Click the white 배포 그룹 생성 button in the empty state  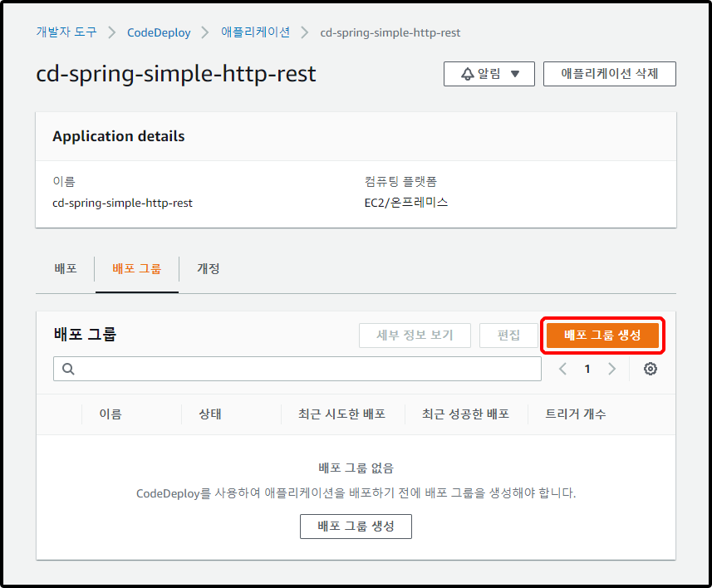point(356,527)
